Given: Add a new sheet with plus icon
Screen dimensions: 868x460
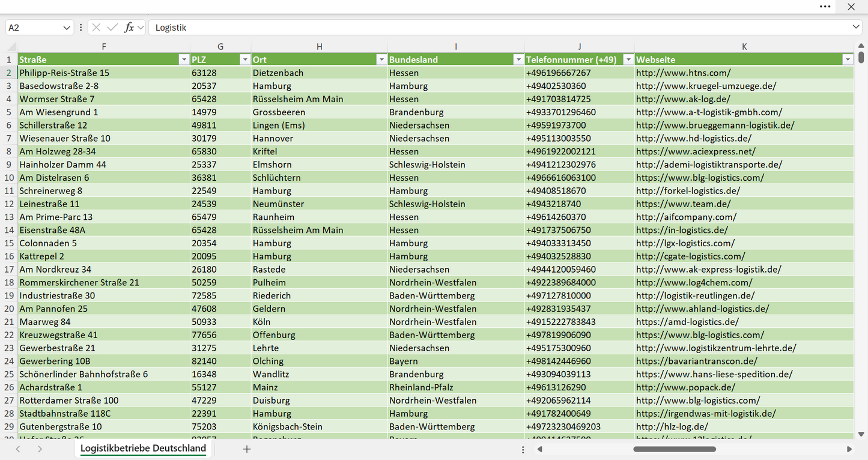Looking at the screenshot, I should pos(246,449).
